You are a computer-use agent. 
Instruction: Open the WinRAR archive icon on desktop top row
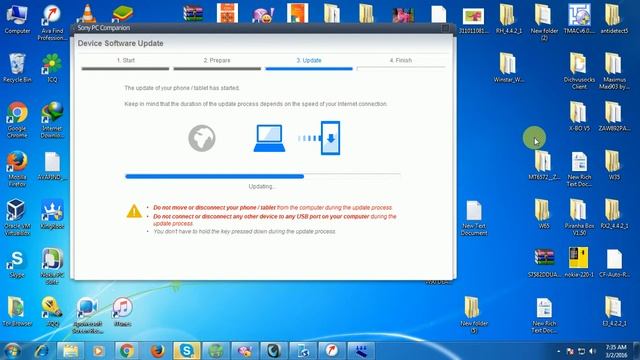pyautogui.click(x=193, y=13)
